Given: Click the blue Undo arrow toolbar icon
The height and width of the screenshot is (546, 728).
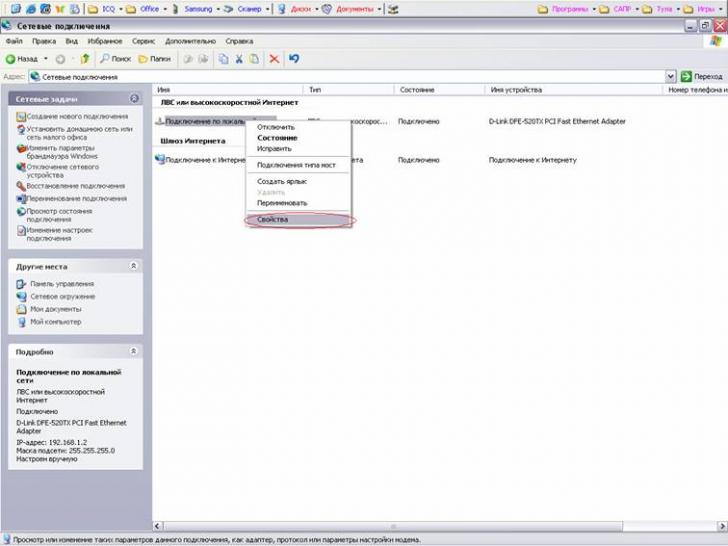Looking at the screenshot, I should (x=294, y=59).
